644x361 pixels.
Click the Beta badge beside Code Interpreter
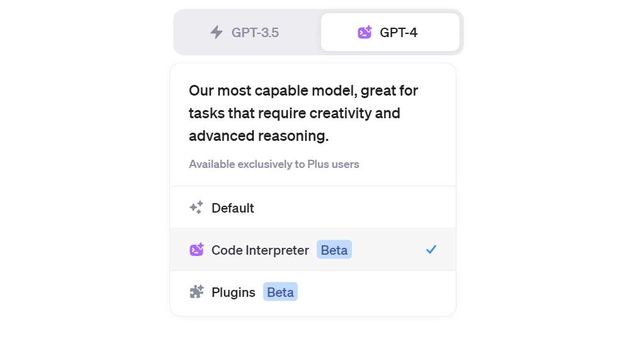tap(334, 250)
